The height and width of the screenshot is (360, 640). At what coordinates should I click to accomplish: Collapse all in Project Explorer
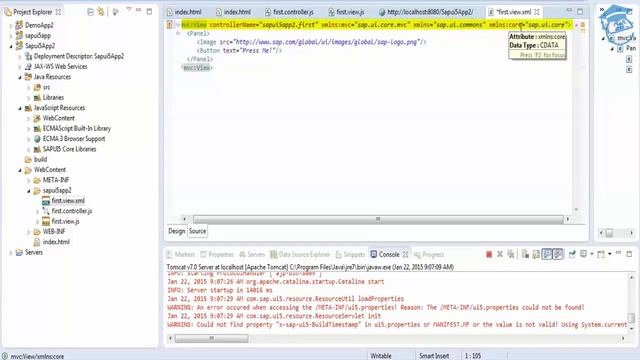90,12
